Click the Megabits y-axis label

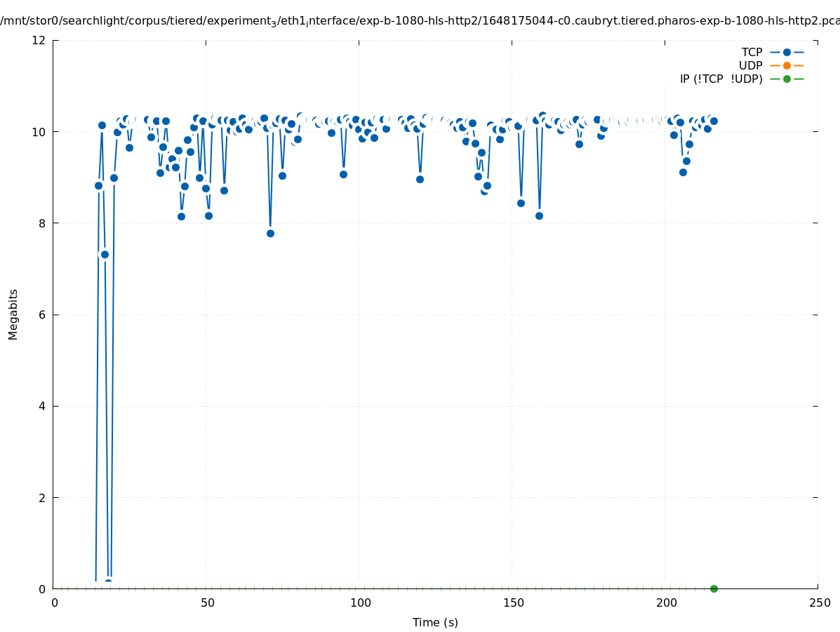pyautogui.click(x=13, y=314)
